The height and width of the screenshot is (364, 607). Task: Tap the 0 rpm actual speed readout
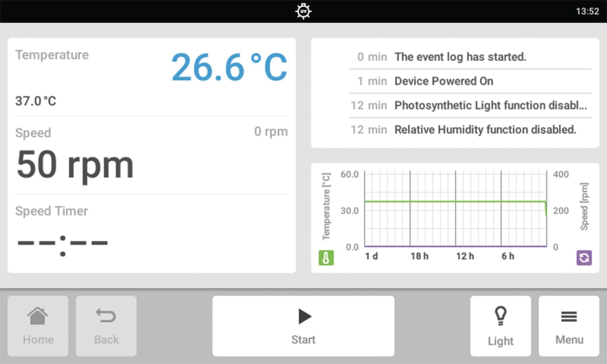tap(271, 132)
